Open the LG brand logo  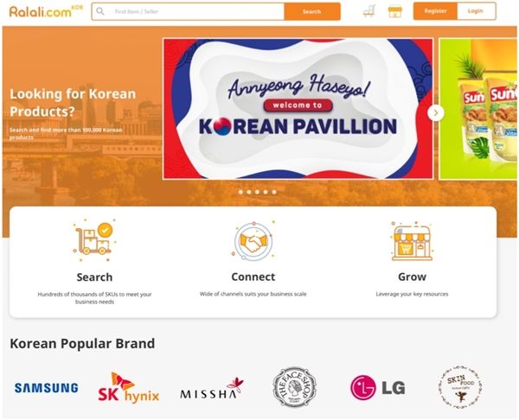(378, 387)
